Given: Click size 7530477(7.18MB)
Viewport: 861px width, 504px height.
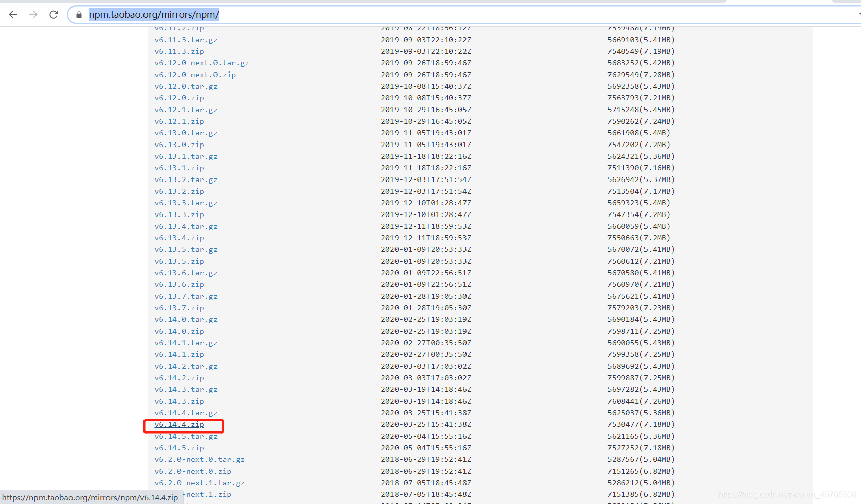Looking at the screenshot, I should (x=641, y=424).
